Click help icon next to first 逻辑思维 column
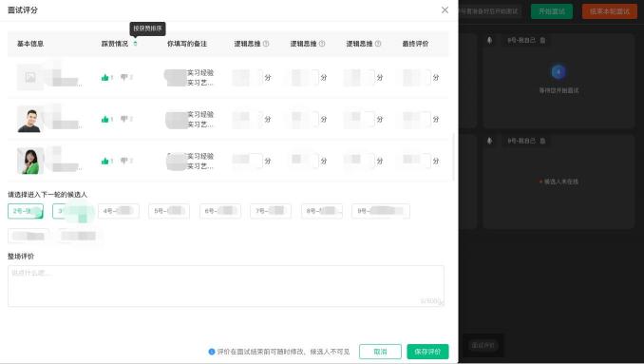The image size is (644, 364). pos(266,44)
